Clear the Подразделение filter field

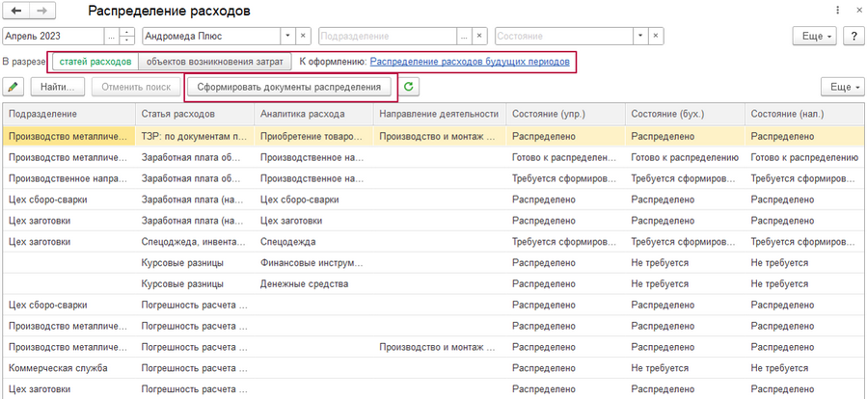(x=479, y=36)
